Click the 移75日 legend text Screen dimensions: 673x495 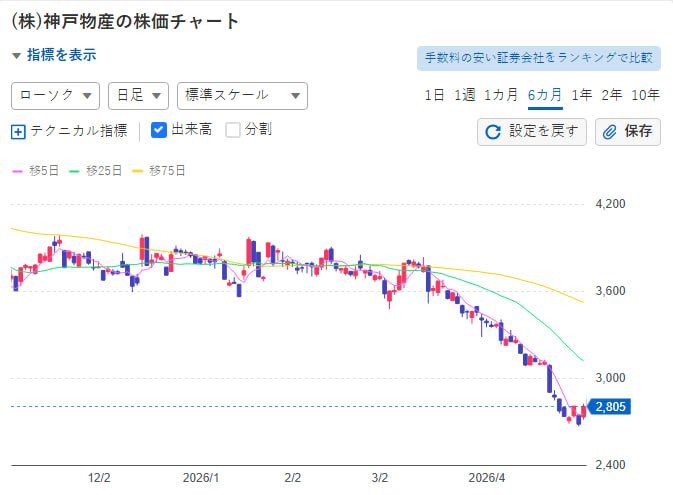coord(167,171)
